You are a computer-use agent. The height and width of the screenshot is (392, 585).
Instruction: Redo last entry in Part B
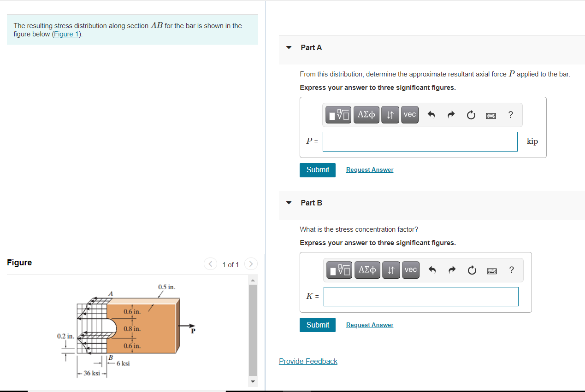pos(452,270)
